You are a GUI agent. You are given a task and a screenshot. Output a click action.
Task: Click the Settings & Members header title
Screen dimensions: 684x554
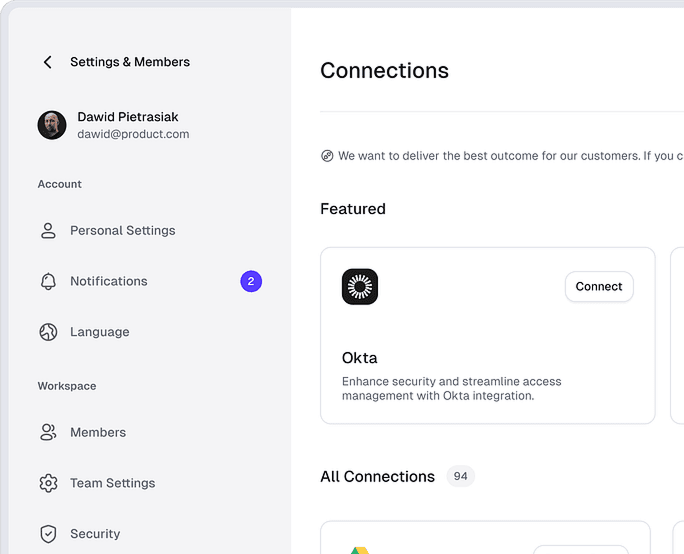[x=130, y=62]
